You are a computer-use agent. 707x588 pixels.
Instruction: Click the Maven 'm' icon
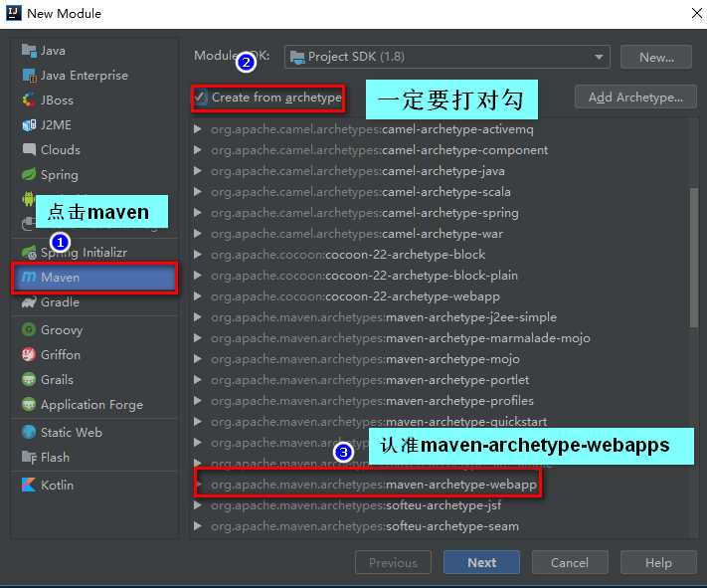[29, 277]
